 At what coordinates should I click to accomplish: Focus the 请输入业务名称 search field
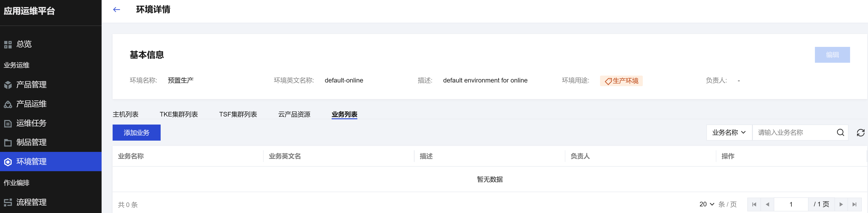point(794,132)
